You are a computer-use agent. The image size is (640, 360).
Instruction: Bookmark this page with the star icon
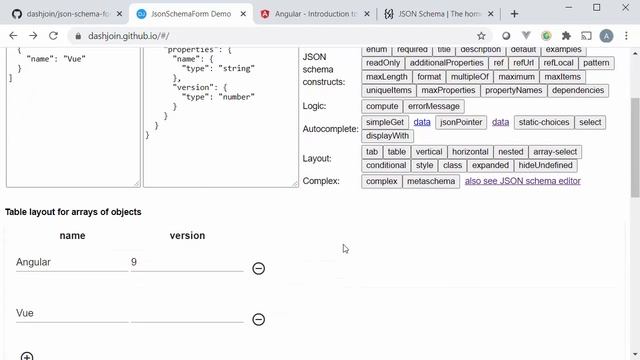coord(481,36)
